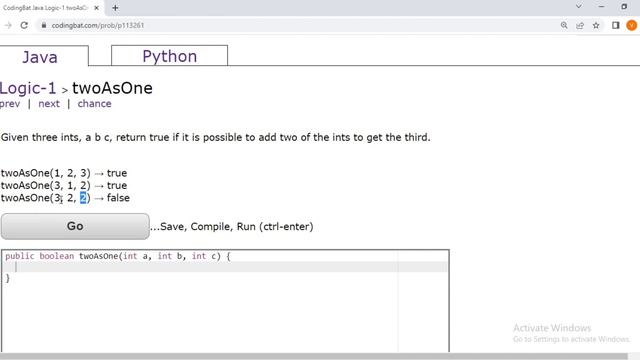Open the Chrome profile avatar

click(x=631, y=25)
